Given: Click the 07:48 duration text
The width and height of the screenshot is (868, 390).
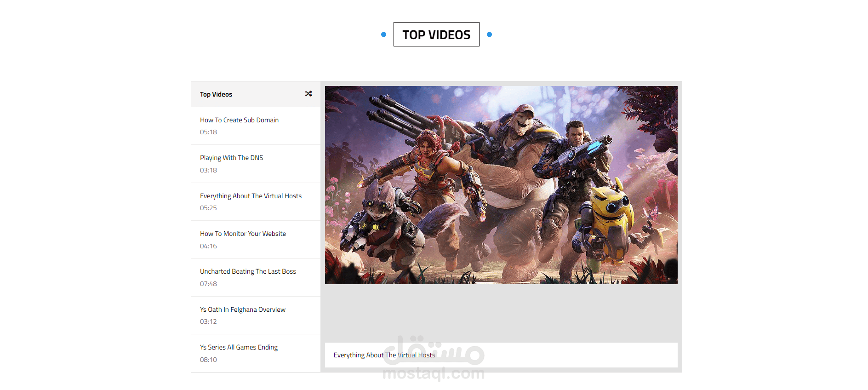Looking at the screenshot, I should (208, 284).
